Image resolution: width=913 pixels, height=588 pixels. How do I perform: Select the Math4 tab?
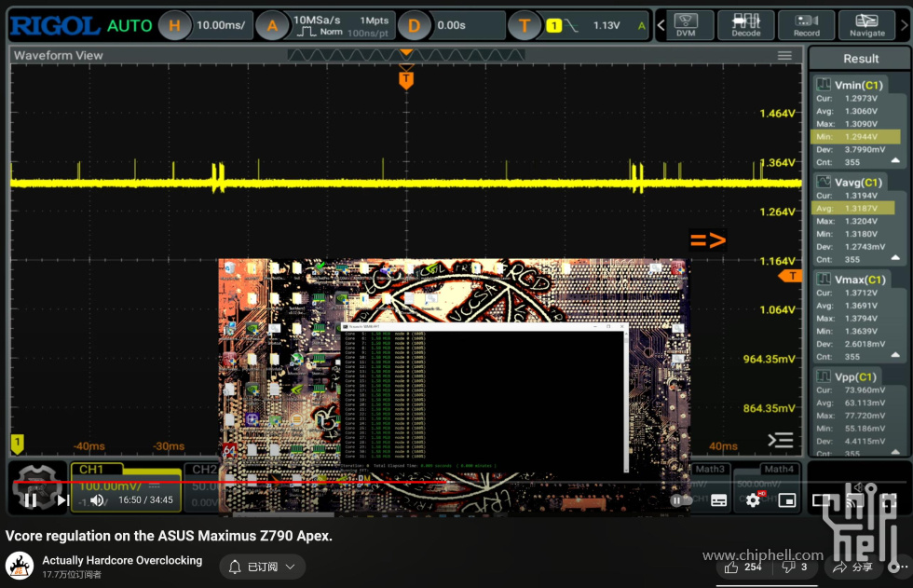click(779, 469)
